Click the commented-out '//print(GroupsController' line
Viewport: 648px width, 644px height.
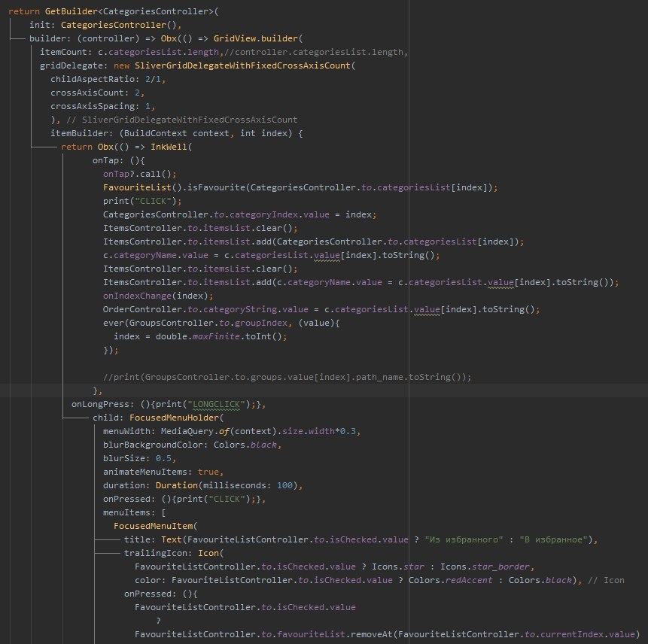[287, 377]
